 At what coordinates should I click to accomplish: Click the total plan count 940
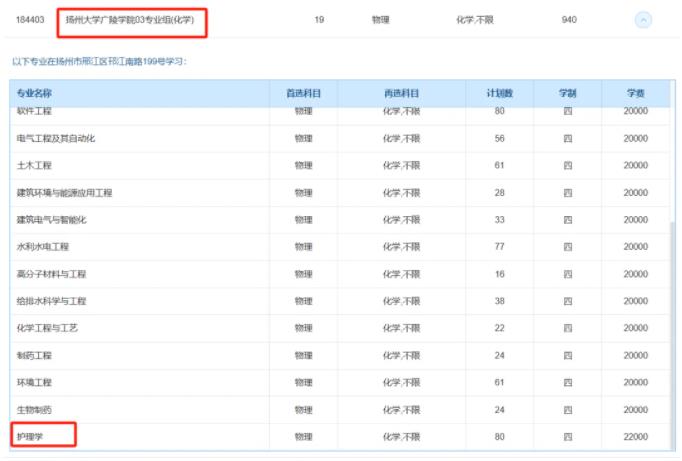point(569,20)
